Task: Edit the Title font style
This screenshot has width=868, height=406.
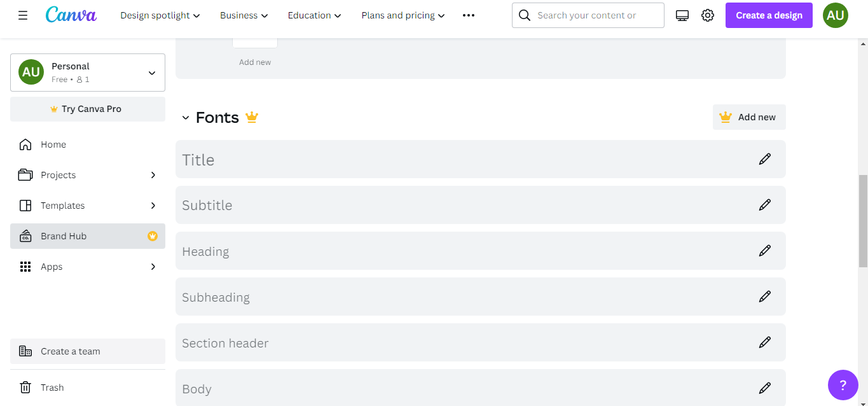Action: [x=764, y=158]
